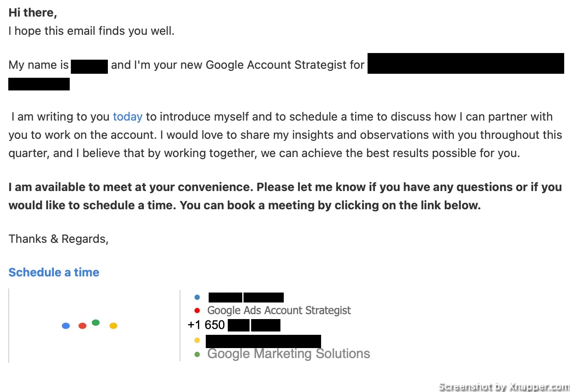The width and height of the screenshot is (570, 392).
Task: Click the blue "today" link
Action: [x=128, y=117]
